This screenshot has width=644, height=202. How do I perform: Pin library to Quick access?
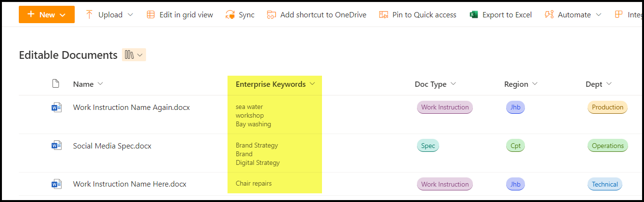click(x=418, y=14)
